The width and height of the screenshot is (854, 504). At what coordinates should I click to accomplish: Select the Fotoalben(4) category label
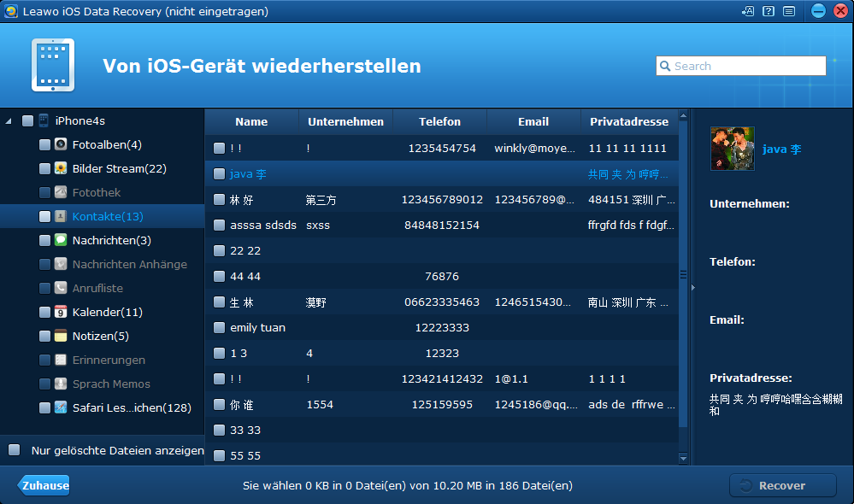pyautogui.click(x=107, y=144)
